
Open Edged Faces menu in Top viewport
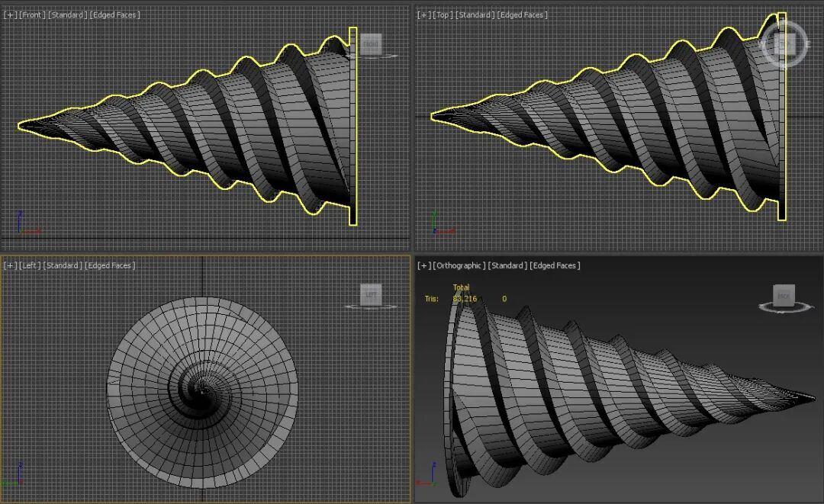click(523, 14)
